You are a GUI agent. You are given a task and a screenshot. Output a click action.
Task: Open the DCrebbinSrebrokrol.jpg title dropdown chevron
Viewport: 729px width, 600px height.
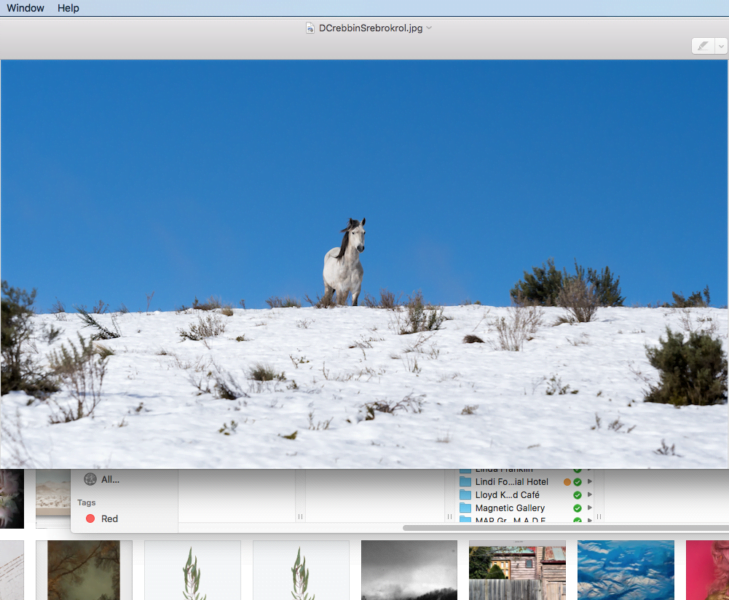(430, 28)
